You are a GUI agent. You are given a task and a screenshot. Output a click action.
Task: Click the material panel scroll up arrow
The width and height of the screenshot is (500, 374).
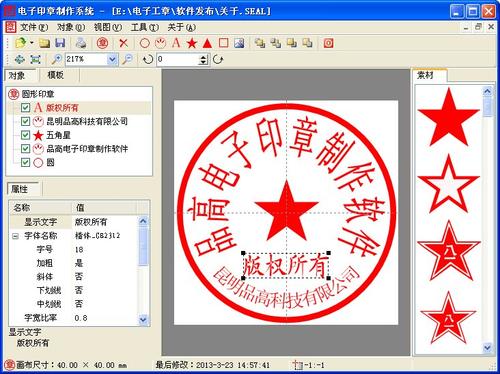click(487, 91)
